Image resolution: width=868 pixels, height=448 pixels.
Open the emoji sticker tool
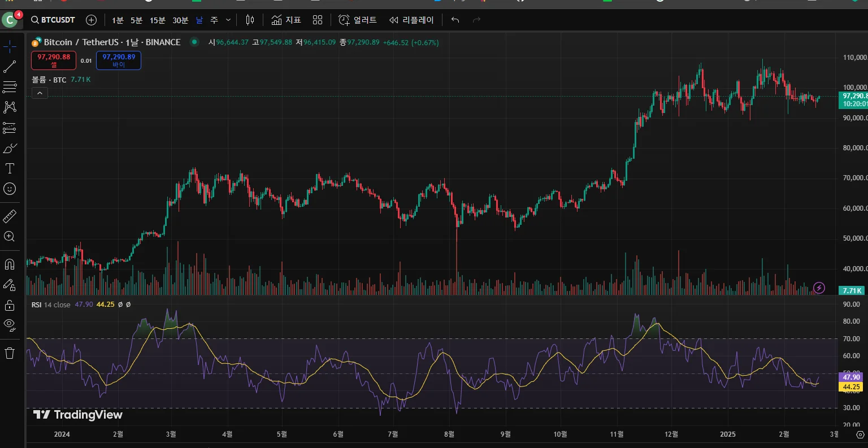(x=10, y=189)
